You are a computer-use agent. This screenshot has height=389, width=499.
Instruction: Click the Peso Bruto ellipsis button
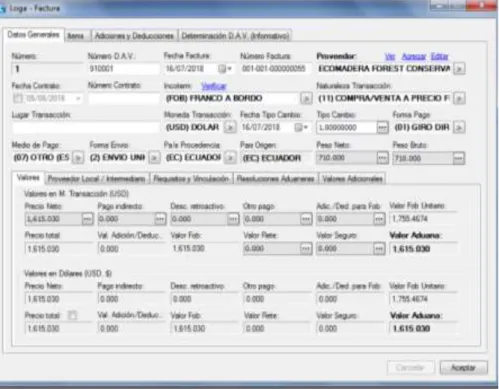coord(459,158)
